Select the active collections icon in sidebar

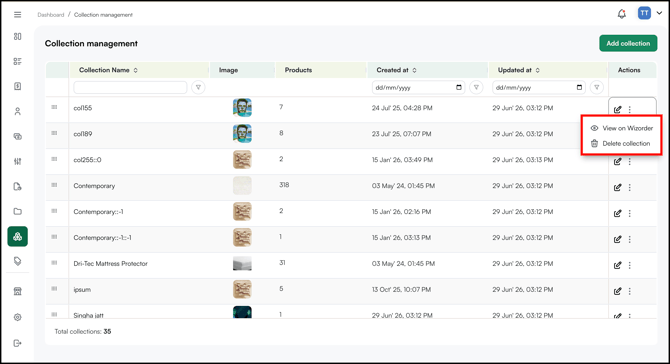[18, 236]
